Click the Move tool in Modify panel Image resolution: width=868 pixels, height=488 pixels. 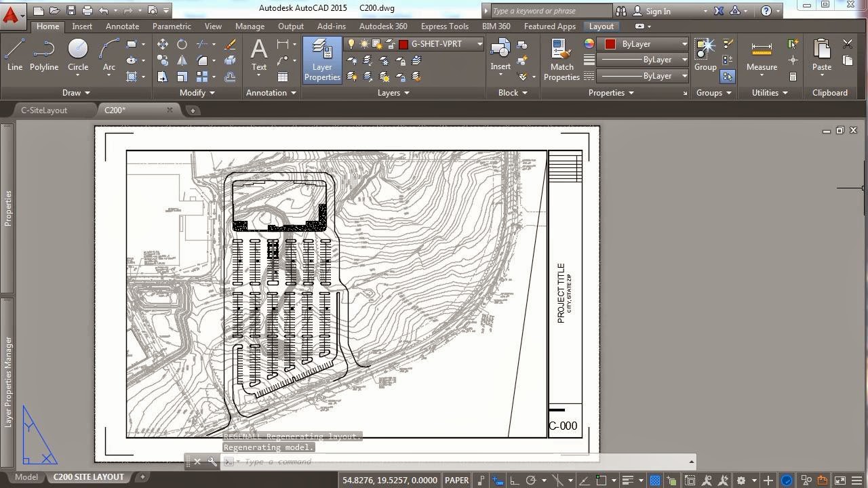(x=163, y=44)
